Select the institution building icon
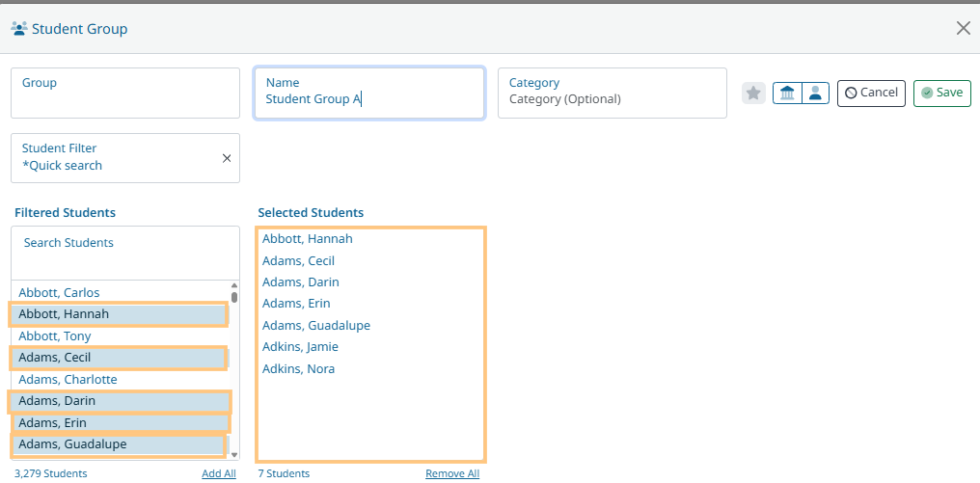The width and height of the screenshot is (980, 483). 787,93
